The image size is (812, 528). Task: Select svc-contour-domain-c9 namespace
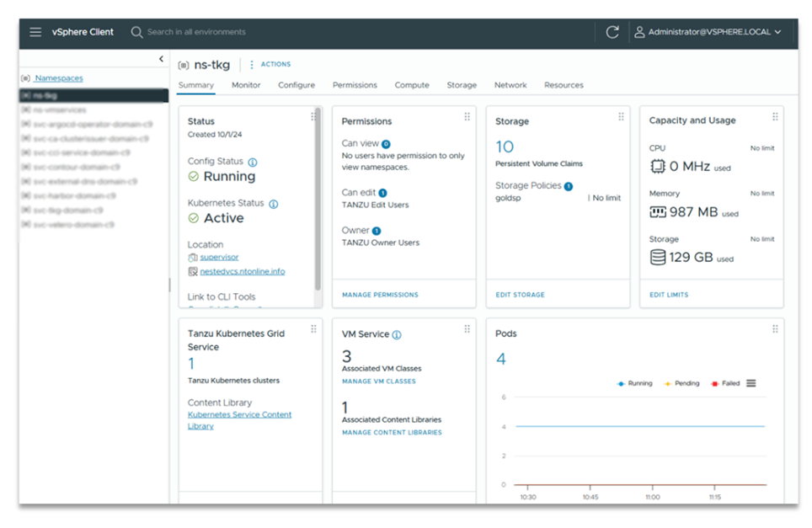[x=76, y=168]
